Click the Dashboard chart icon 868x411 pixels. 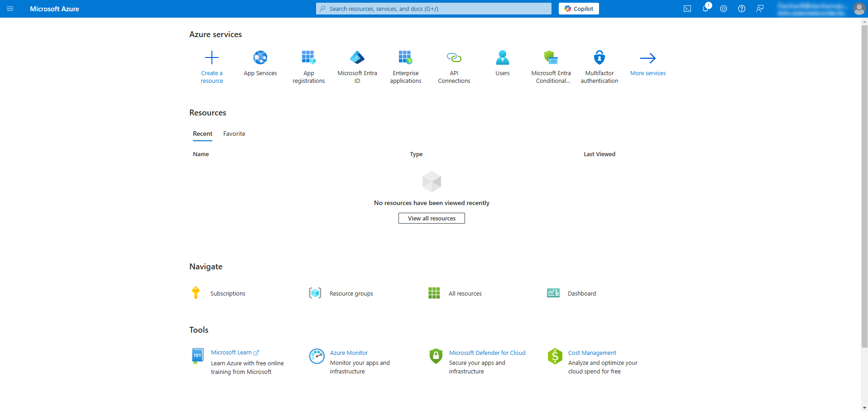pyautogui.click(x=553, y=293)
